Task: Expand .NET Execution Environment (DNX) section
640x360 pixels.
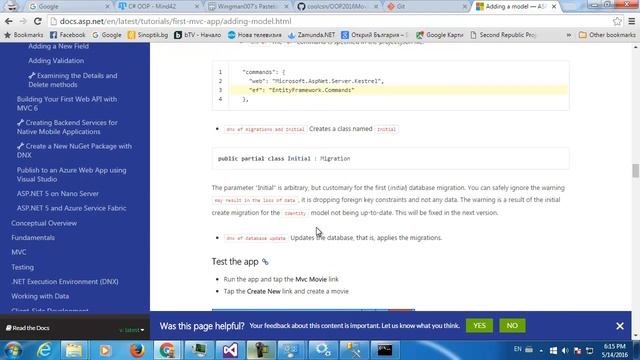Action: point(65,282)
